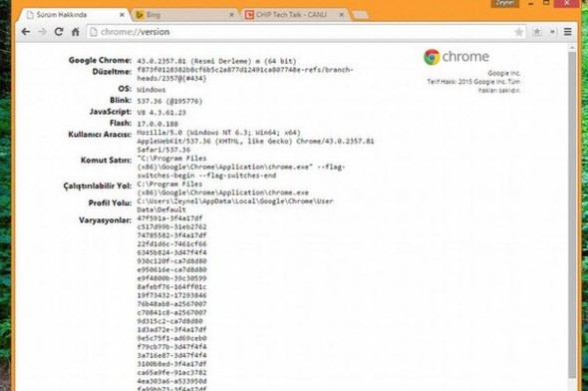Open the home page via house icon
588x391 pixels.
pyautogui.click(x=76, y=32)
